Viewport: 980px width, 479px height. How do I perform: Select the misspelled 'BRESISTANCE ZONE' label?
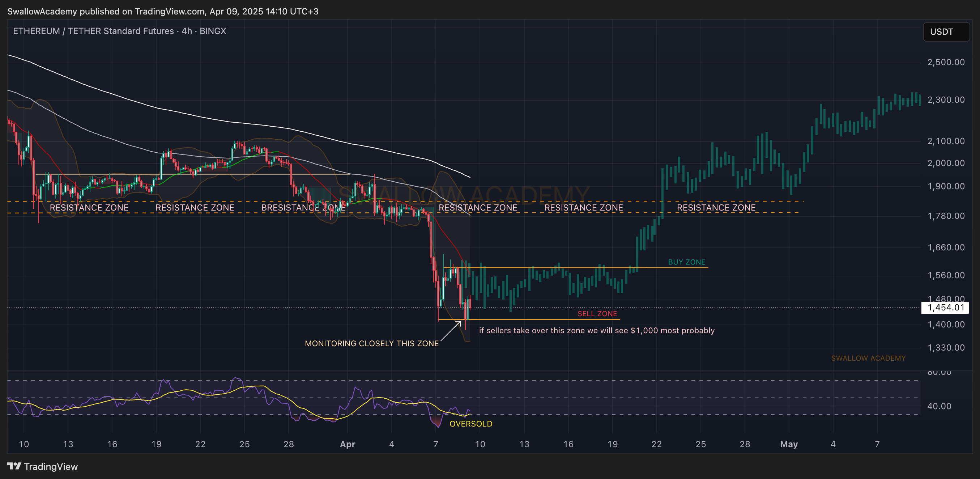point(303,207)
